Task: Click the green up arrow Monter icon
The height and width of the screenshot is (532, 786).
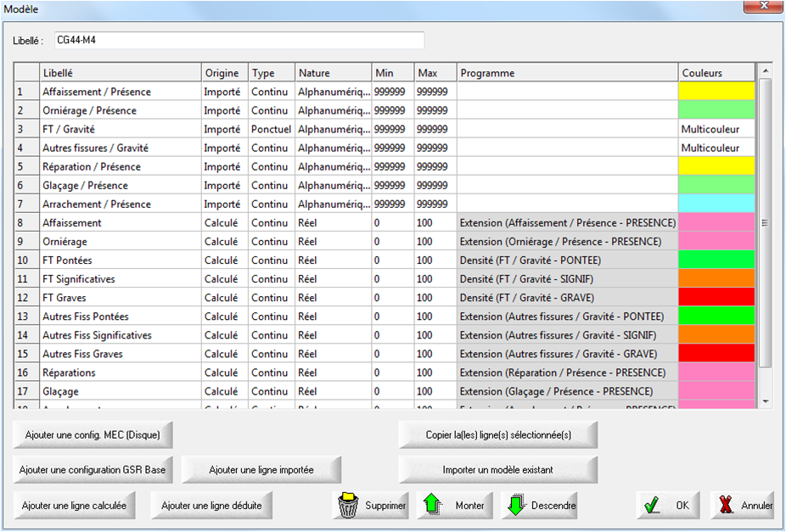Action: (434, 505)
